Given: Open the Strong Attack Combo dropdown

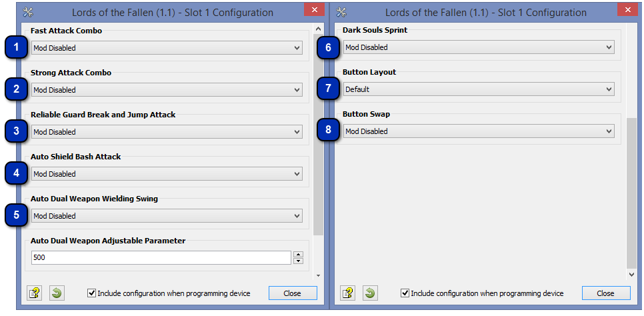Looking at the screenshot, I should [167, 89].
